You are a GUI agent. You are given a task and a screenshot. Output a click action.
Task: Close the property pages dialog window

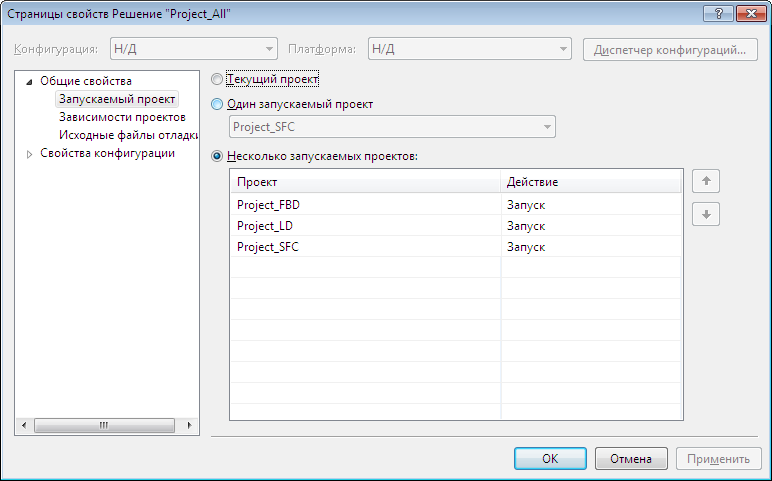(x=748, y=14)
